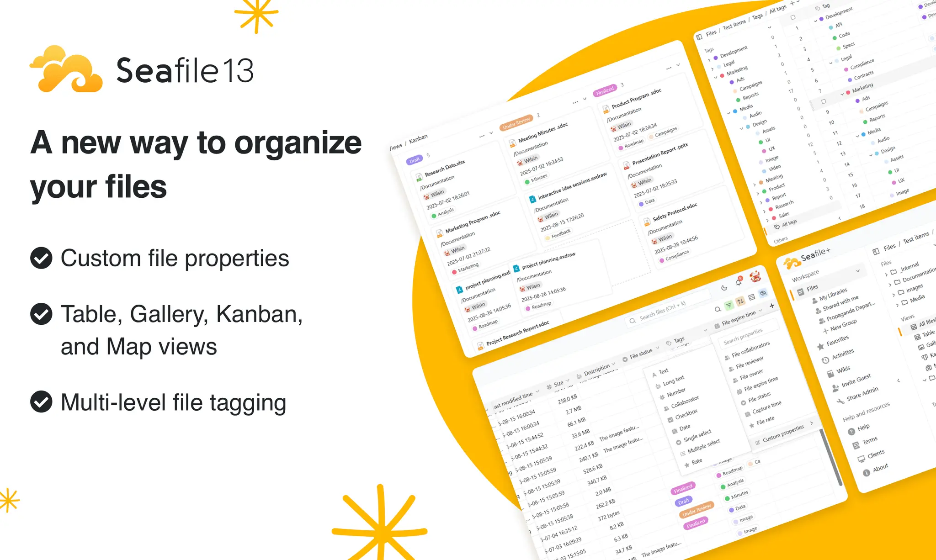This screenshot has height=560, width=936.
Task: Open the user avatar menu
Action: 755,276
